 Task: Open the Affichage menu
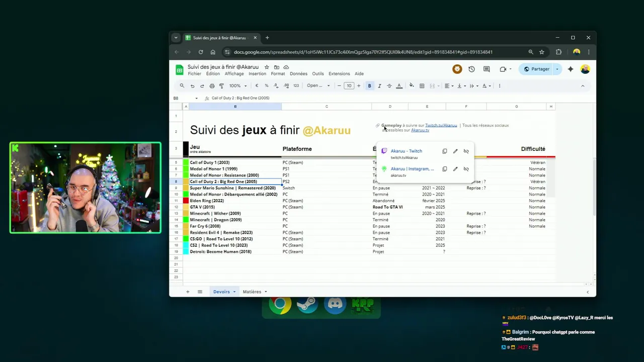234,74
